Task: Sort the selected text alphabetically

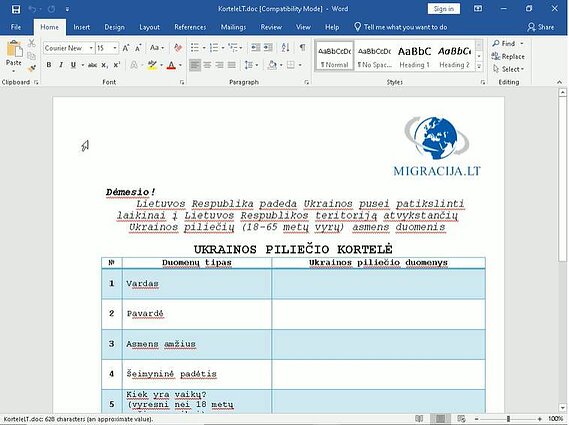Action: click(285, 48)
